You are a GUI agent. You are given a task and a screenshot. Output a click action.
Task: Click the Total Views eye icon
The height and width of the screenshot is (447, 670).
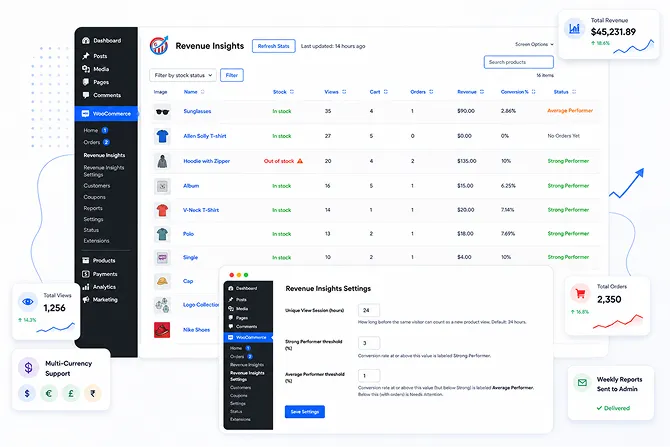(x=28, y=302)
